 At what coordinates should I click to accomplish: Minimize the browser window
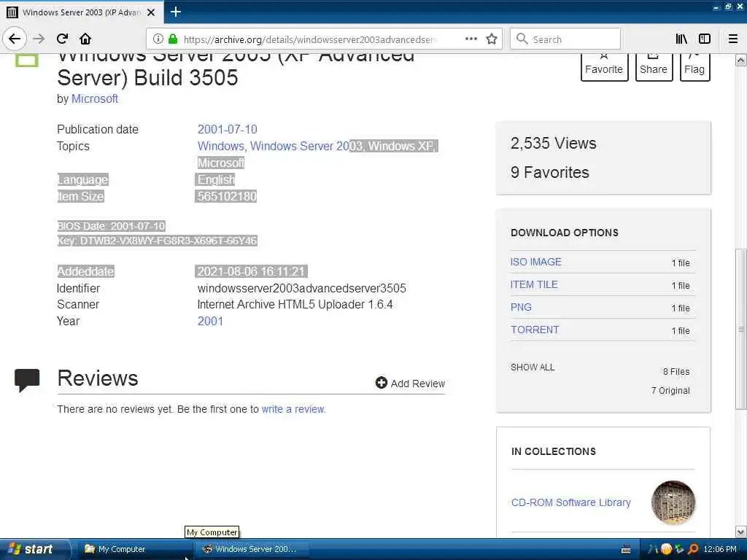tap(716, 7)
